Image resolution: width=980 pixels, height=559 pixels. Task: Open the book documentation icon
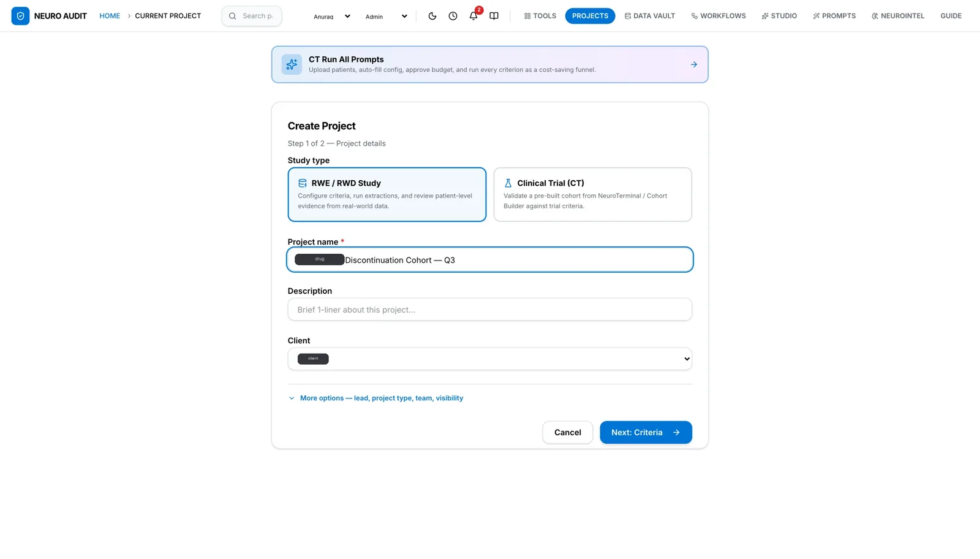click(x=494, y=16)
